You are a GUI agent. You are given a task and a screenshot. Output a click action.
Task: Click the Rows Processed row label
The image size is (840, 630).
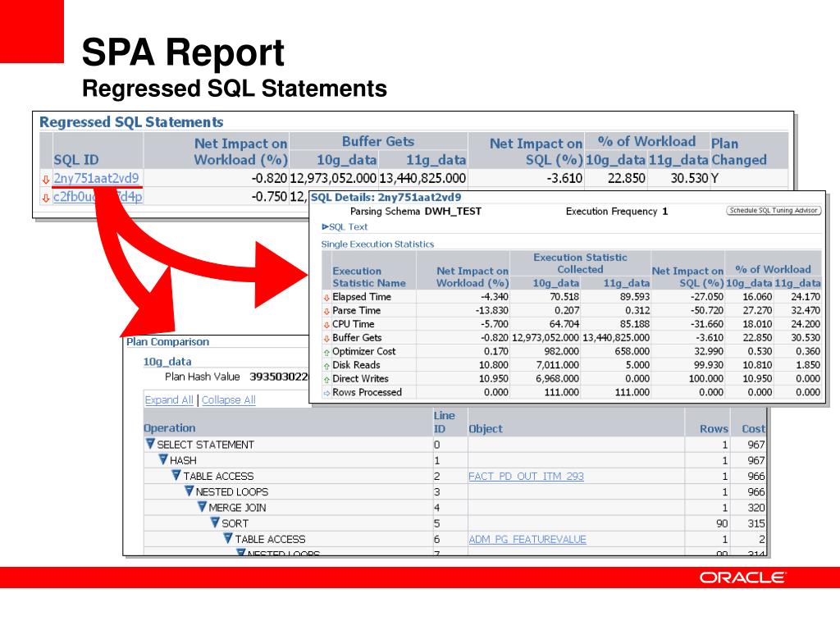[x=367, y=392]
